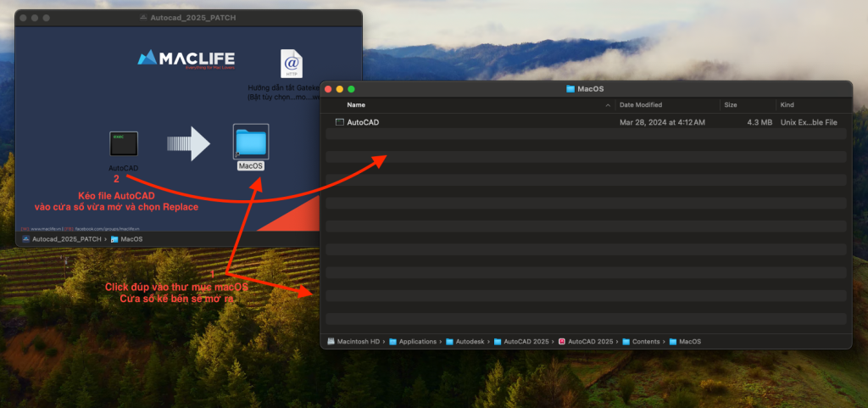
Task: Click MacOS in patch window path bar
Action: tap(126, 239)
